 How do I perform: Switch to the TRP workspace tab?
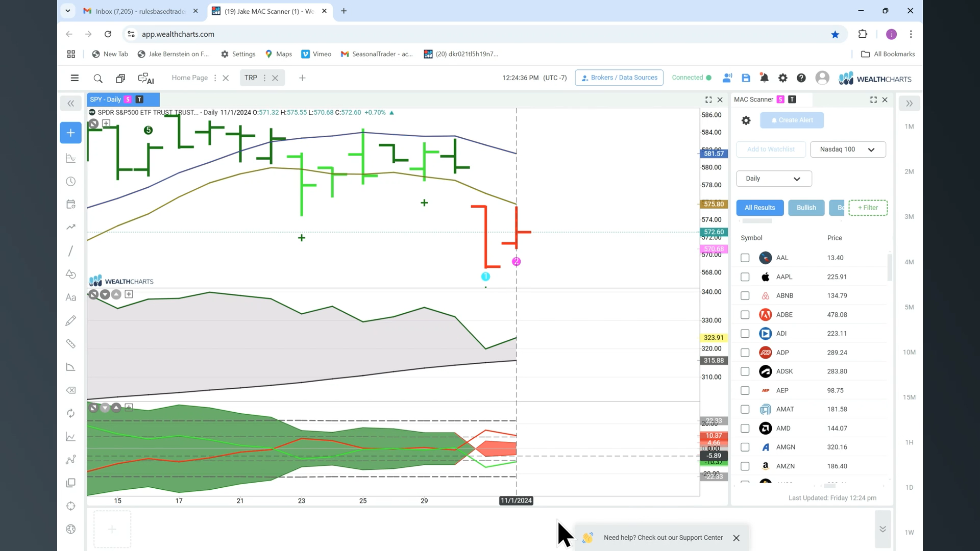click(x=251, y=78)
